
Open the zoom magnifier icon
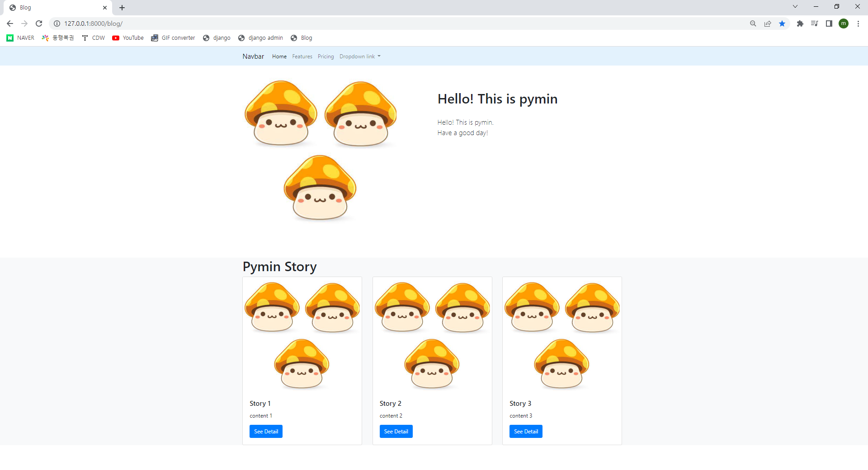tap(753, 23)
